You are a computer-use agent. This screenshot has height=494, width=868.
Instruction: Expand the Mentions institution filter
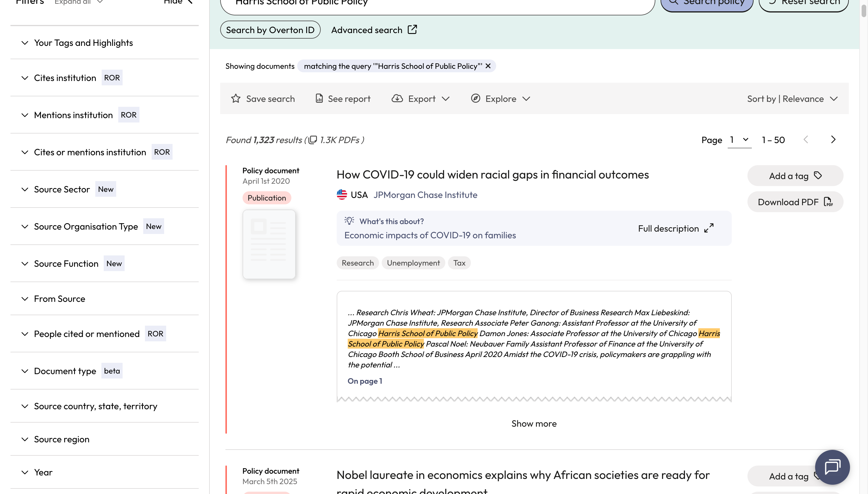pyautogui.click(x=105, y=115)
